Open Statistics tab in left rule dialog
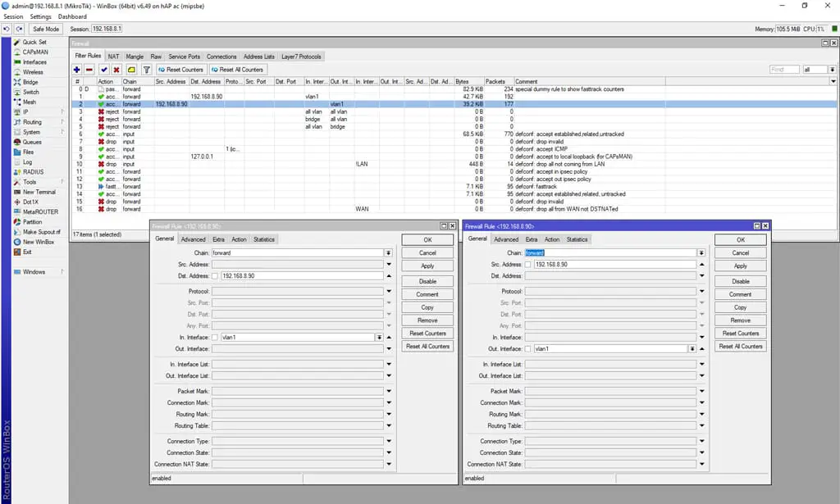This screenshot has height=504, width=840. [263, 239]
